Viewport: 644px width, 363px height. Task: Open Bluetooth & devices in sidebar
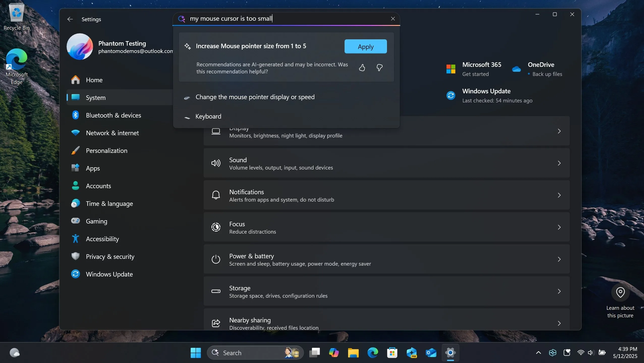click(x=113, y=115)
